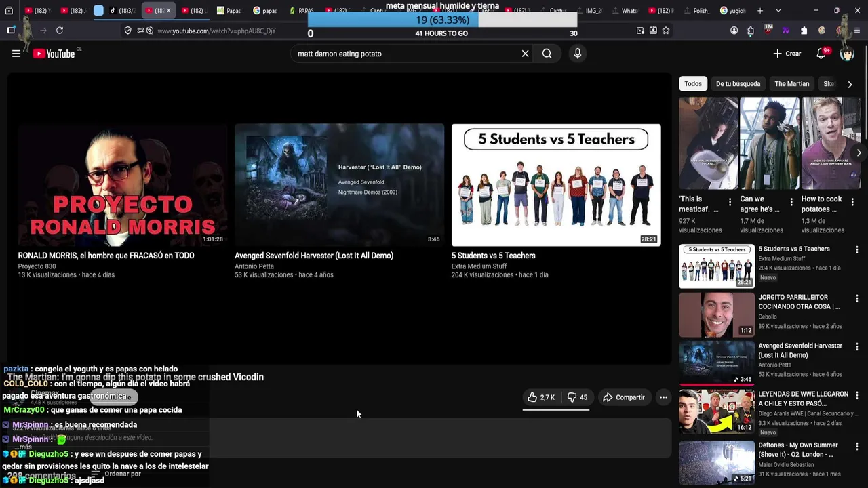The image size is (868, 488).
Task: Start voice search with the microphone icon
Action: tap(578, 54)
